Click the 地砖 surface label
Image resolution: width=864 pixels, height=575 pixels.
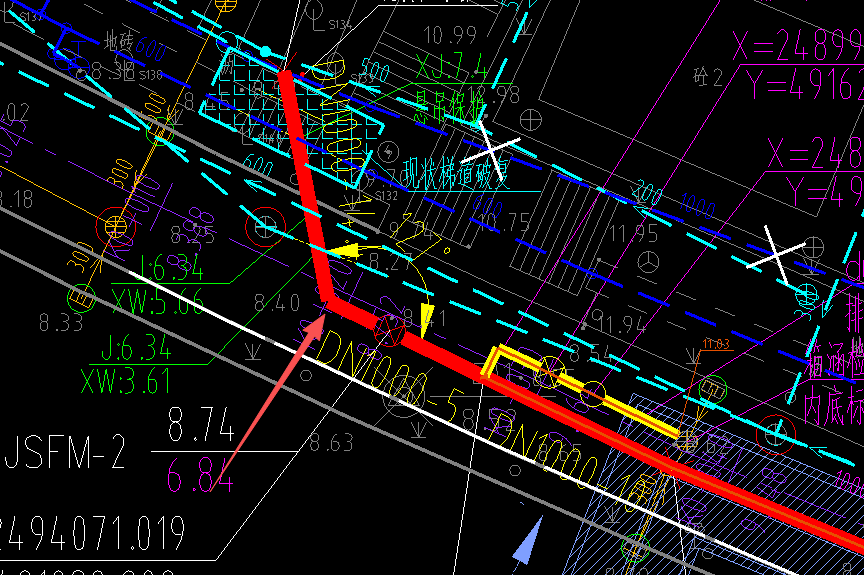[118, 41]
